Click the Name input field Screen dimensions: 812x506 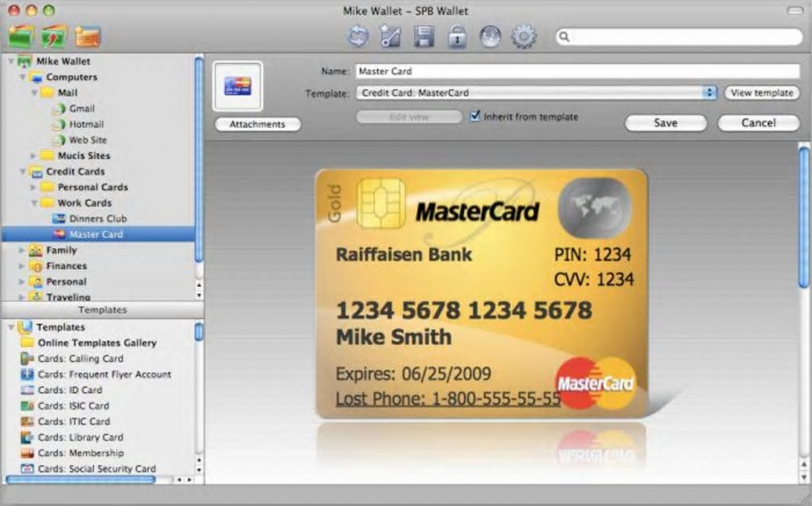577,71
